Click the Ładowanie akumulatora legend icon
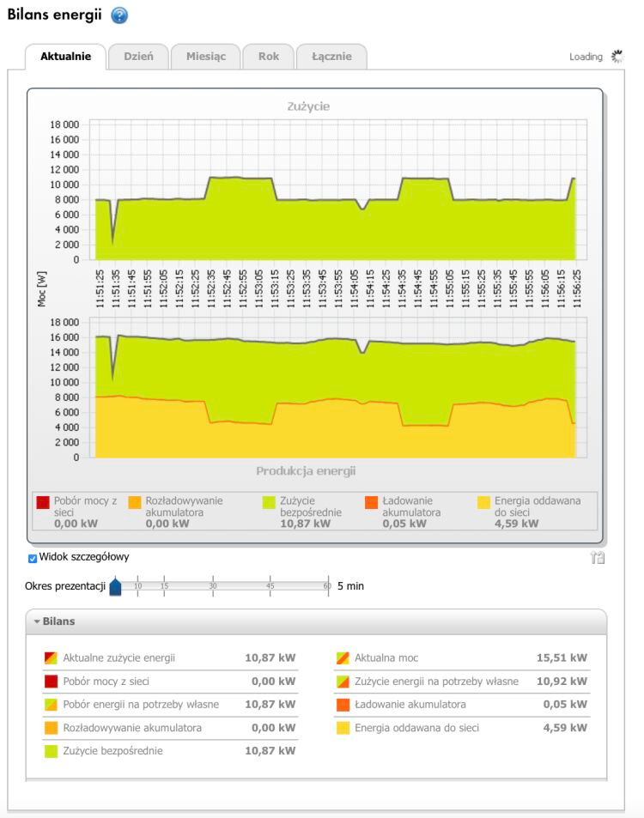 pyautogui.click(x=372, y=502)
